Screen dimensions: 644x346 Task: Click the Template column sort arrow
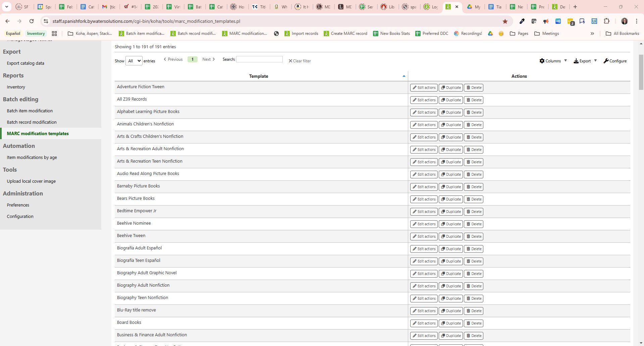coord(404,76)
